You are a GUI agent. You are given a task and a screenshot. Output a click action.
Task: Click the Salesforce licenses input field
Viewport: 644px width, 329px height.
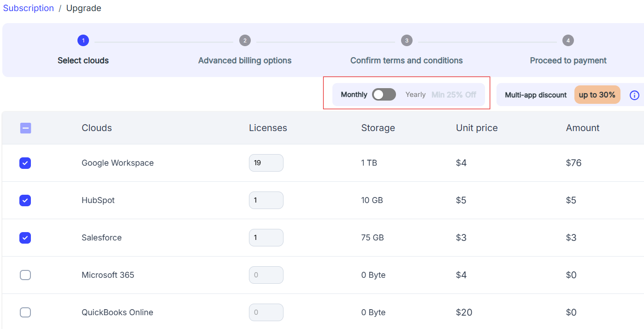[266, 238]
